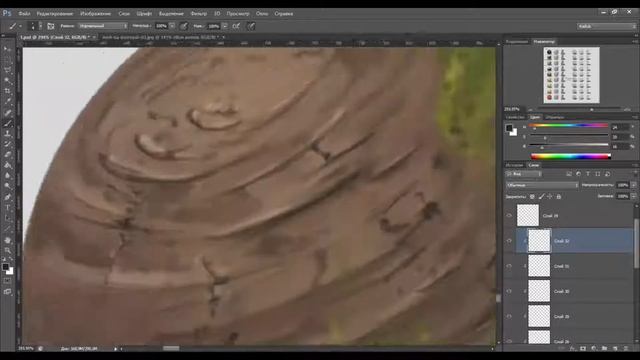
Task: Create a new layer
Action: tap(615, 349)
